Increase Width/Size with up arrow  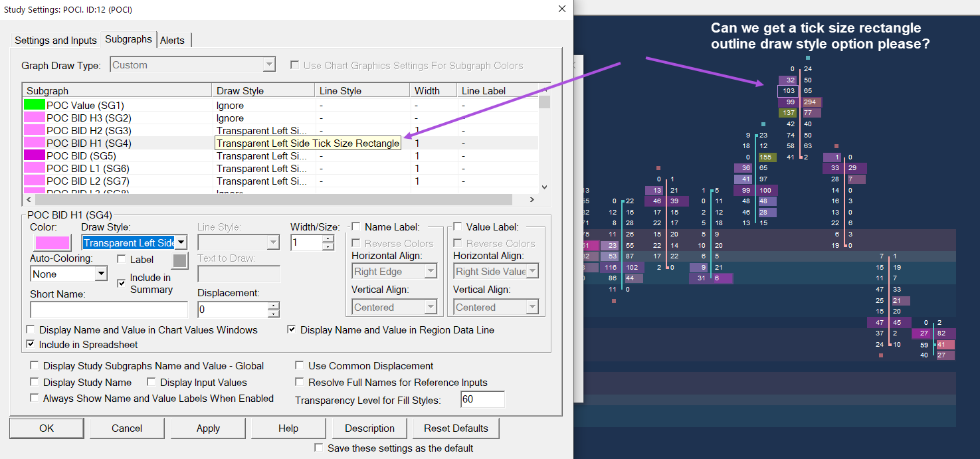(328, 239)
